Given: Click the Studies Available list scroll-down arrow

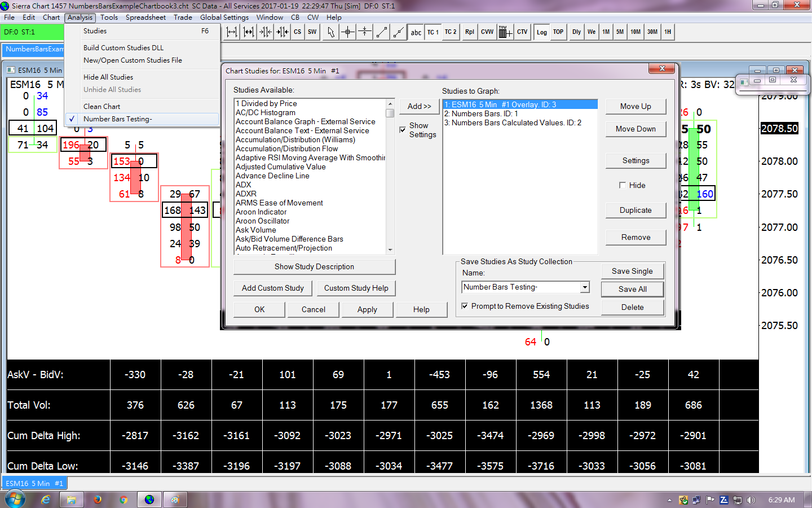Looking at the screenshot, I should pos(390,250).
